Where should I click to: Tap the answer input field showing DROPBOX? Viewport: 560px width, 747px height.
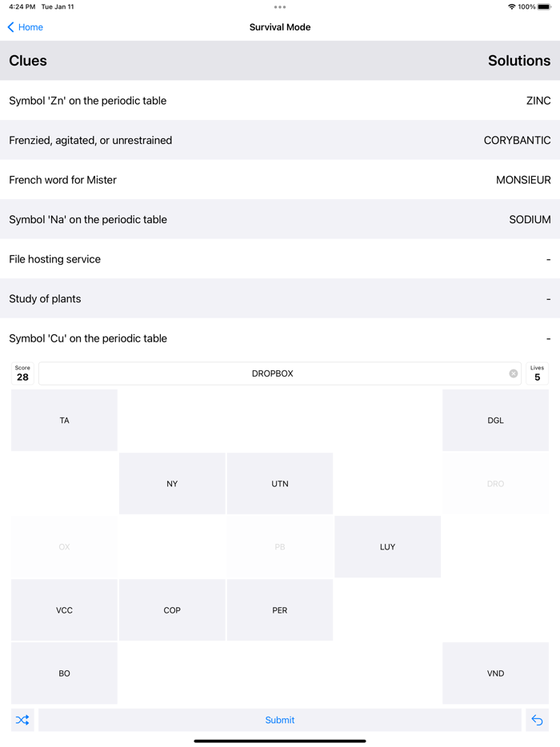(280, 373)
